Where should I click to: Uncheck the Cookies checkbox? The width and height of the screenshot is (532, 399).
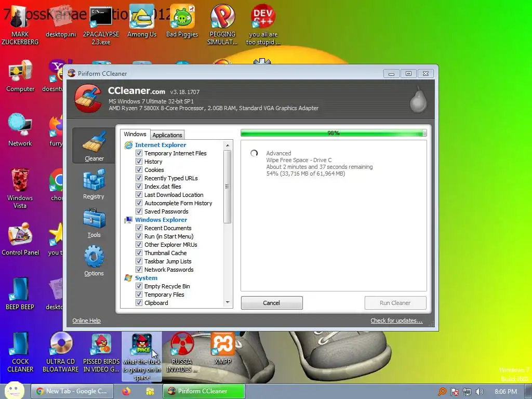139,170
